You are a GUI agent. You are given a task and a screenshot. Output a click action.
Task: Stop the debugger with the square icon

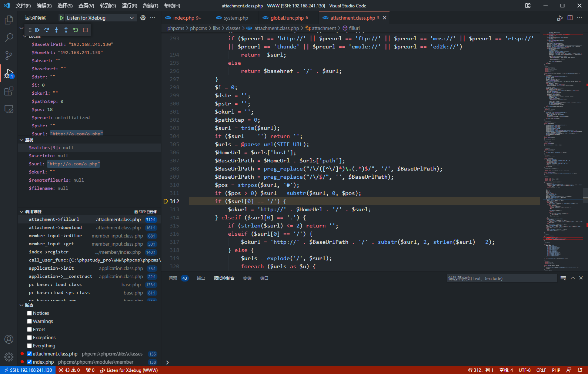[x=85, y=30]
